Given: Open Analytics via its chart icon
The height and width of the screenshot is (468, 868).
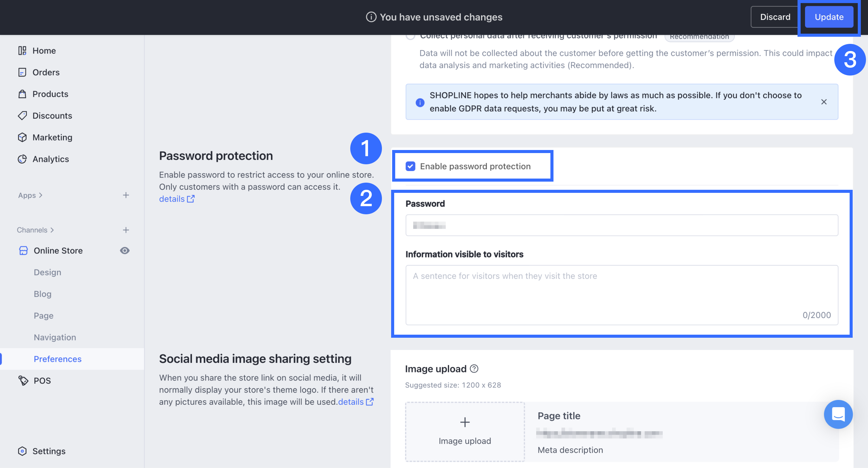Looking at the screenshot, I should coord(22,159).
